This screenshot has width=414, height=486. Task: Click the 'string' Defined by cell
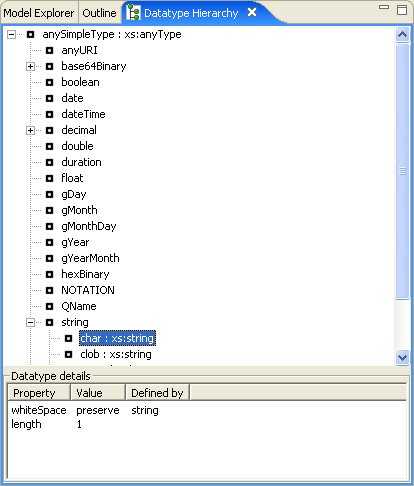145,410
